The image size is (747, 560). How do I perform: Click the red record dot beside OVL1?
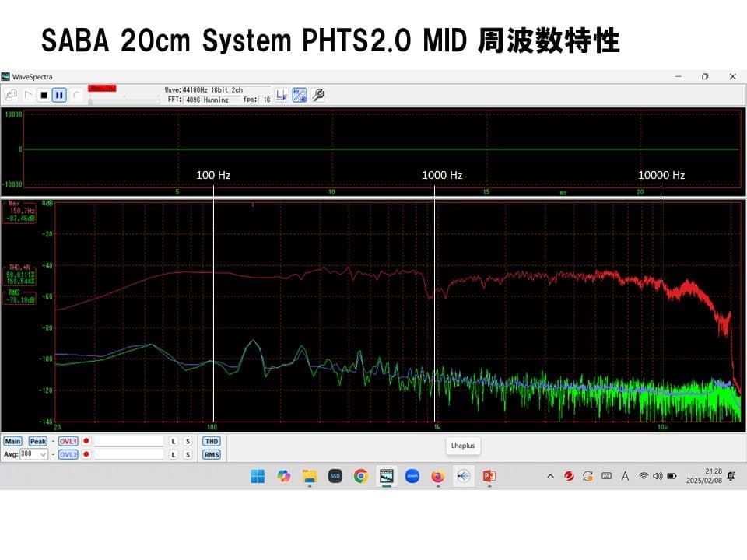click(86, 441)
